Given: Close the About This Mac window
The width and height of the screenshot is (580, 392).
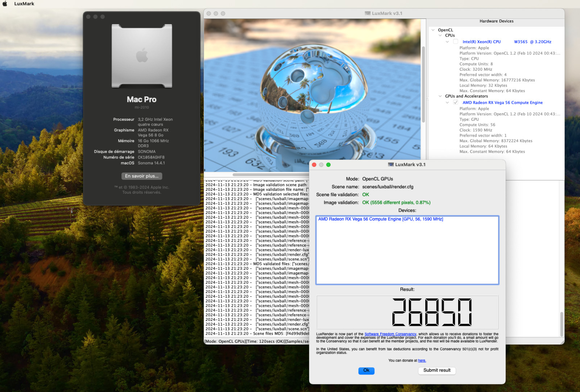Looking at the screenshot, I should pos(88,17).
